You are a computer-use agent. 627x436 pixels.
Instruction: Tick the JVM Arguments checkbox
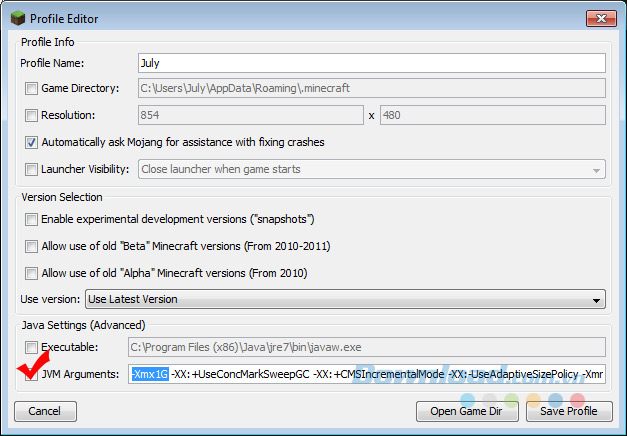pos(31,375)
